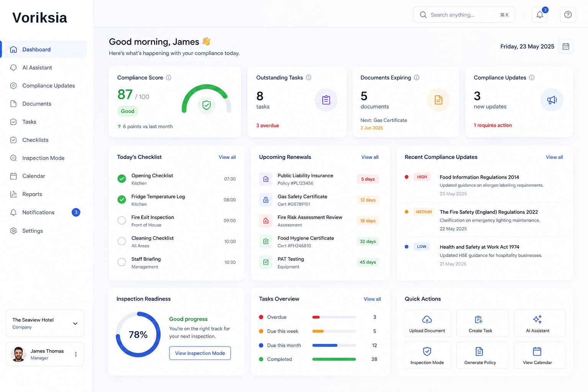Click the Generate Policy document quick action
The width and height of the screenshot is (588, 392).
pos(479,351)
